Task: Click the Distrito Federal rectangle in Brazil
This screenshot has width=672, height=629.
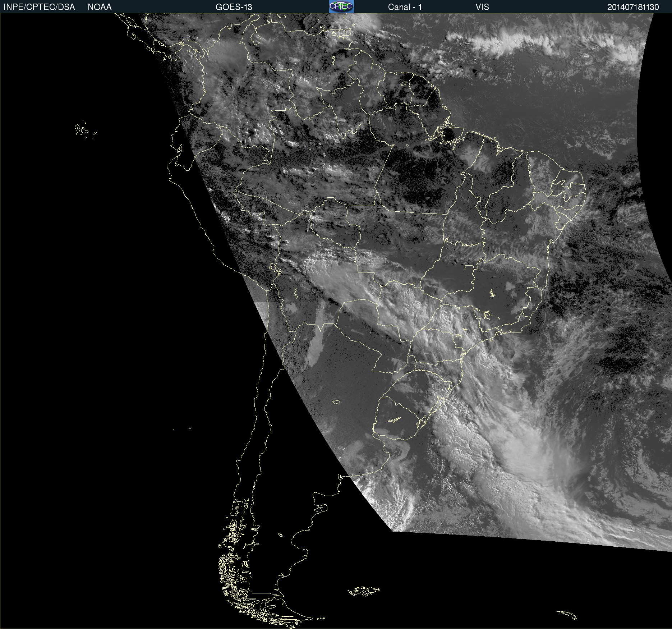Action: click(x=469, y=267)
